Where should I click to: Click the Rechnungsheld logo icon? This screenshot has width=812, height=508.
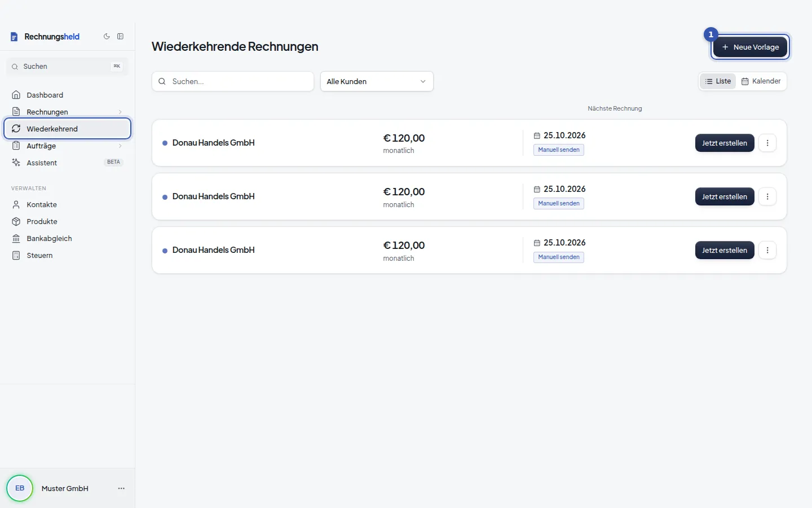click(x=14, y=37)
